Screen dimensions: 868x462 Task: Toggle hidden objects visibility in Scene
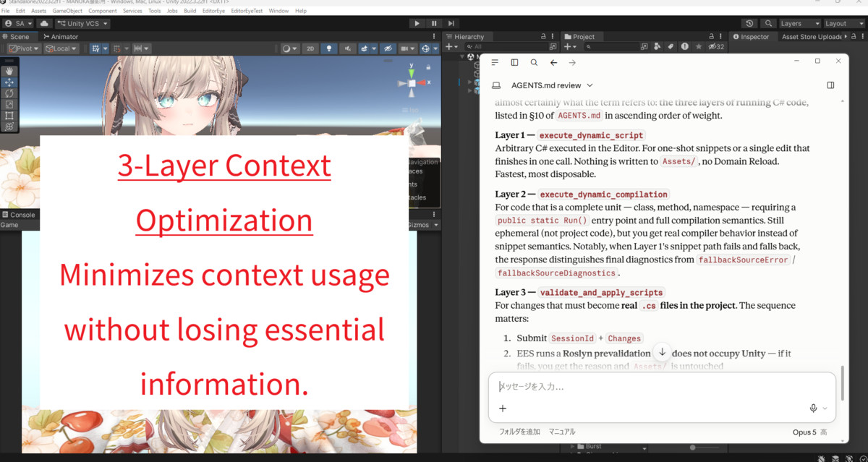tap(388, 48)
